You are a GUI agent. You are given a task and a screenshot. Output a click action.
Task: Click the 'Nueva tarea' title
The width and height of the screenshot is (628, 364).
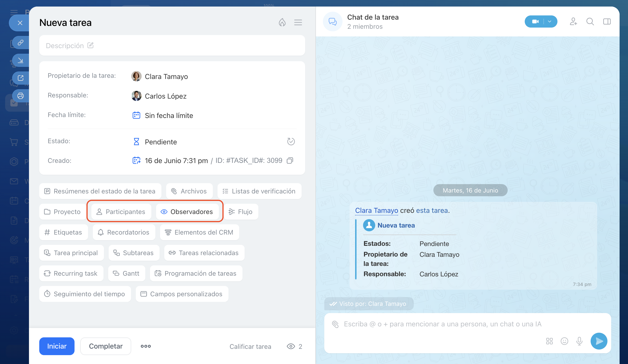coord(65,23)
